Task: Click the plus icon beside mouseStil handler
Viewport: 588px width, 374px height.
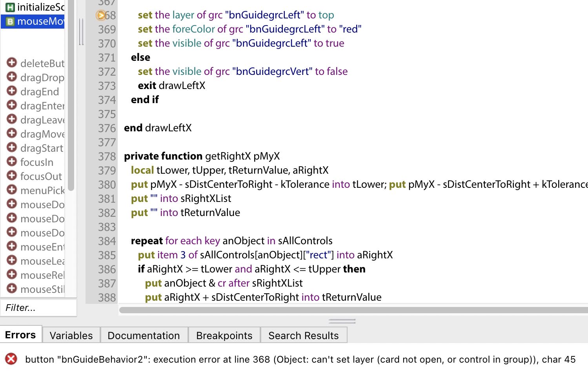Action: [12, 289]
